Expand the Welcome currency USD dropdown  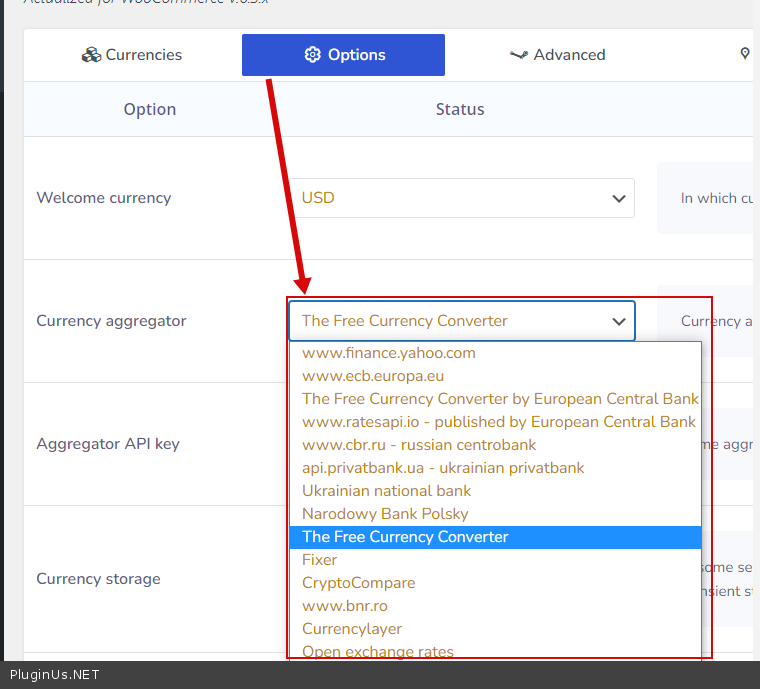[461, 198]
